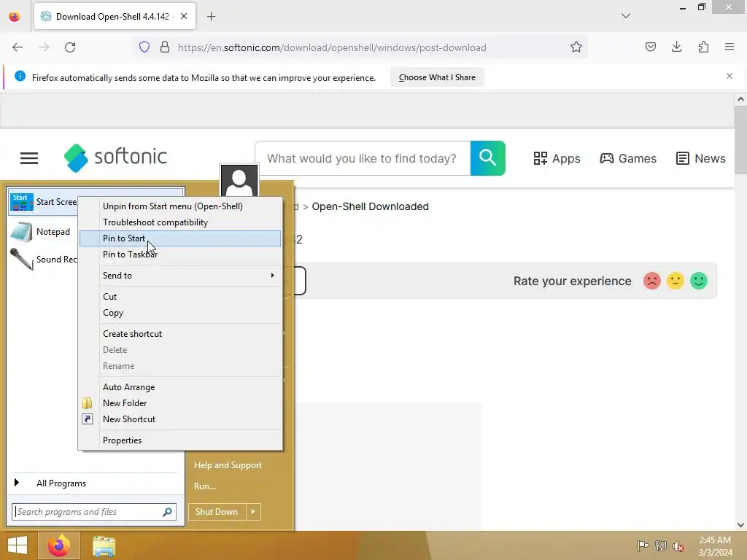Click the start menu search magnifier
The height and width of the screenshot is (560, 747).
point(167,512)
